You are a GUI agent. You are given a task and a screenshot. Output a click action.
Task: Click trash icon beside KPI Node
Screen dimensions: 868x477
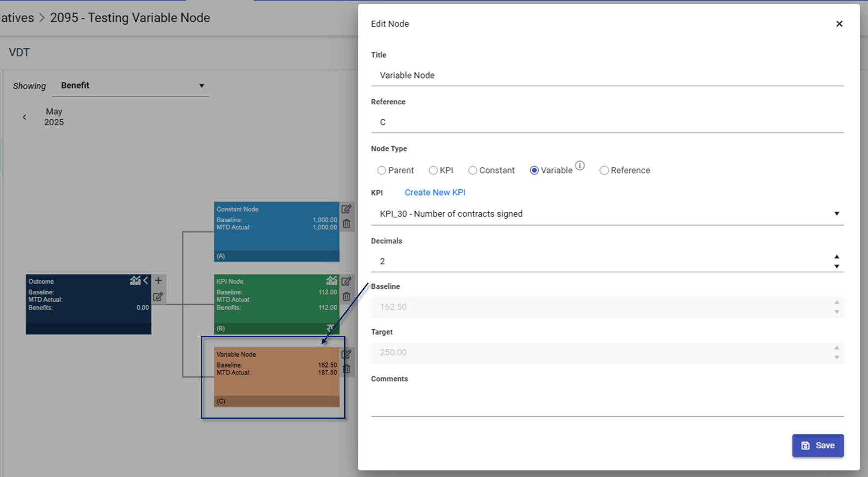(346, 297)
